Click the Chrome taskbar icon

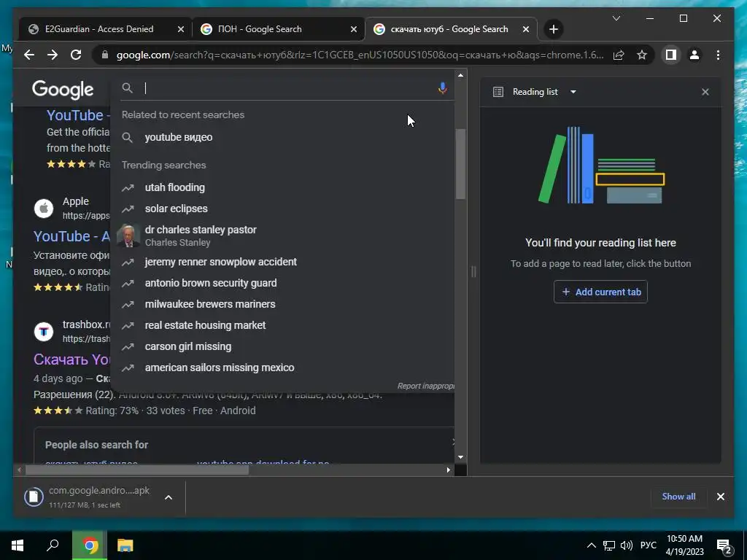point(90,545)
